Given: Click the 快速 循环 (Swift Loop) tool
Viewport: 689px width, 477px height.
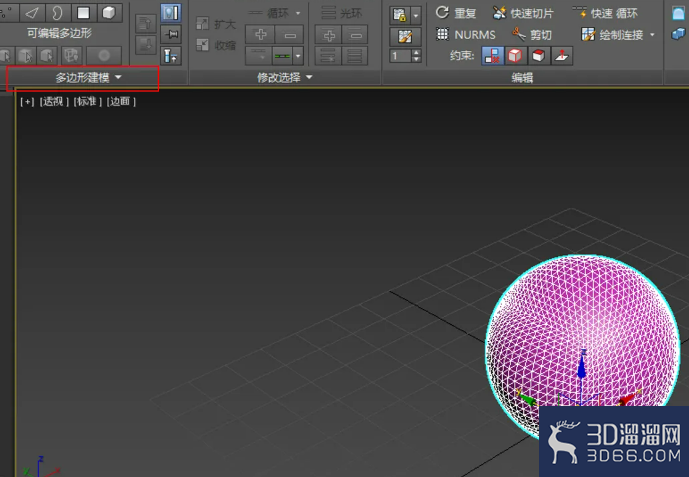Looking at the screenshot, I should pyautogui.click(x=605, y=13).
